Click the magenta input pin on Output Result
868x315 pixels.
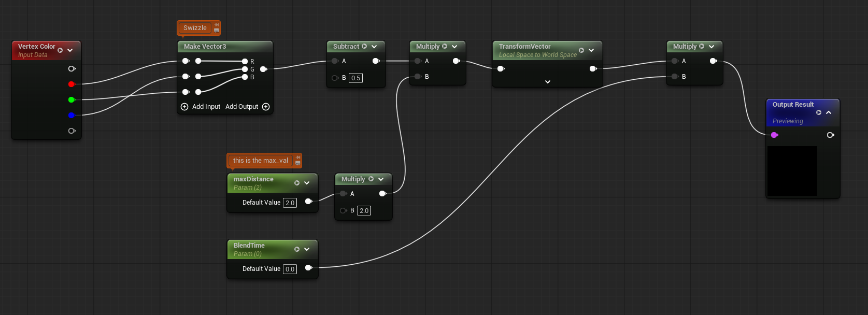[x=775, y=135]
